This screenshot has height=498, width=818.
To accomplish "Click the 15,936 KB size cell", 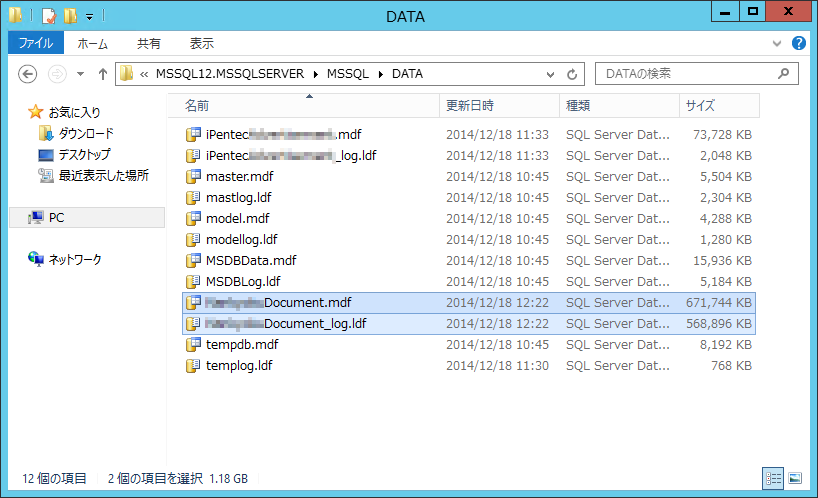I will click(723, 261).
